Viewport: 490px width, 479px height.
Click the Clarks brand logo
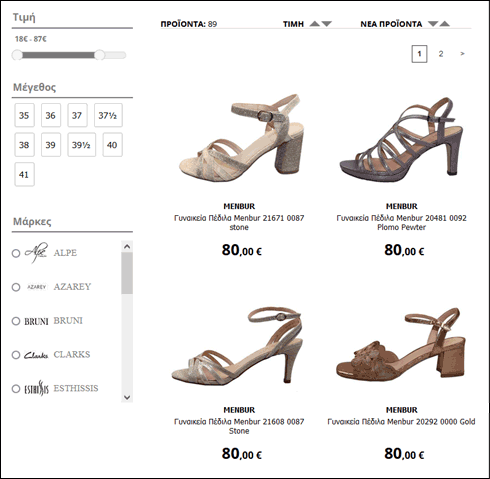pyautogui.click(x=36, y=355)
